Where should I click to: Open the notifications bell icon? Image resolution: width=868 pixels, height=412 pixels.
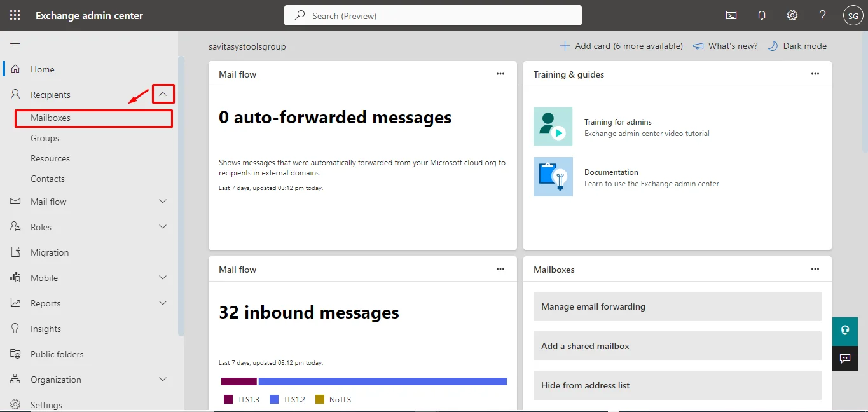click(762, 15)
